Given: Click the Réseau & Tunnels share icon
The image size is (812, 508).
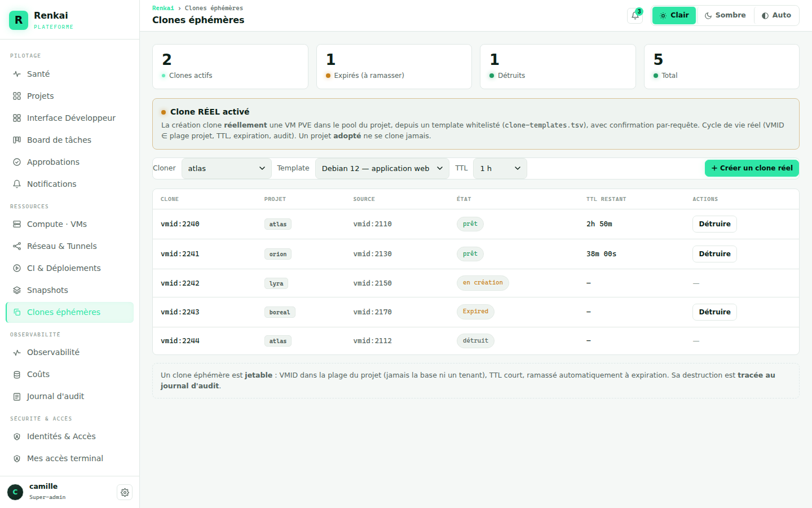Looking at the screenshot, I should (x=17, y=246).
